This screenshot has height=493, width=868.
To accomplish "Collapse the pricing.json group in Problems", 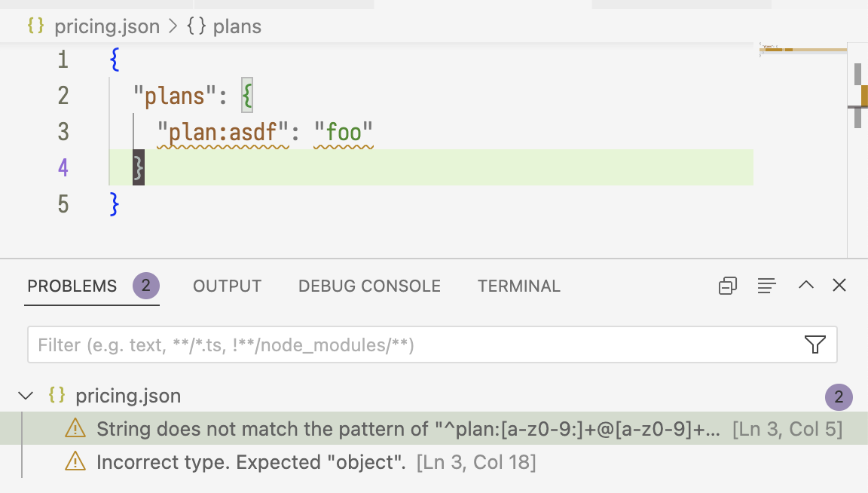I will [26, 395].
